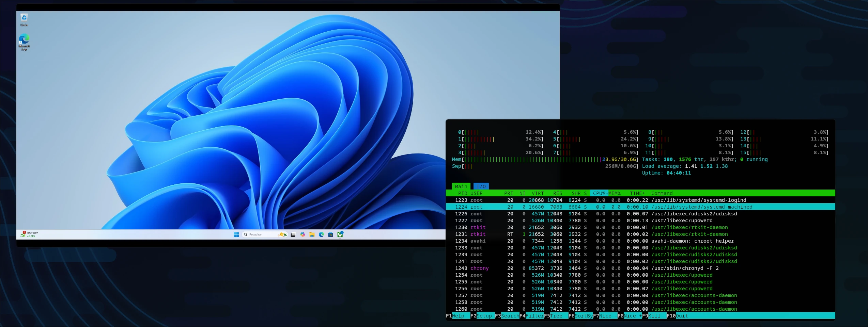Screen dimensions: 868x327
Task: Open the Xbox app taskbar icon
Action: (x=340, y=234)
